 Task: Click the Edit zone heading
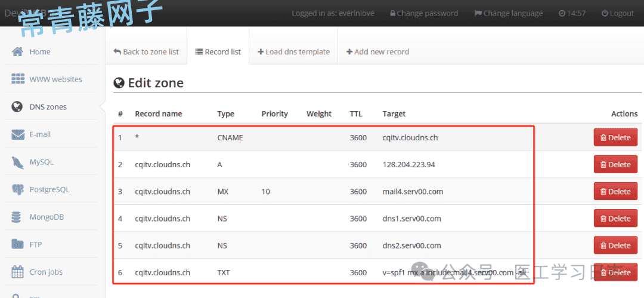point(148,83)
